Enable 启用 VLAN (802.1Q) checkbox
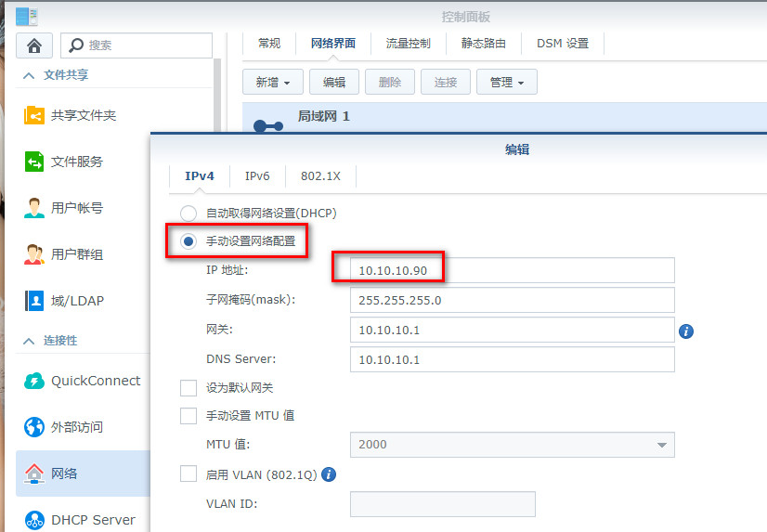767x532 pixels. click(x=188, y=474)
